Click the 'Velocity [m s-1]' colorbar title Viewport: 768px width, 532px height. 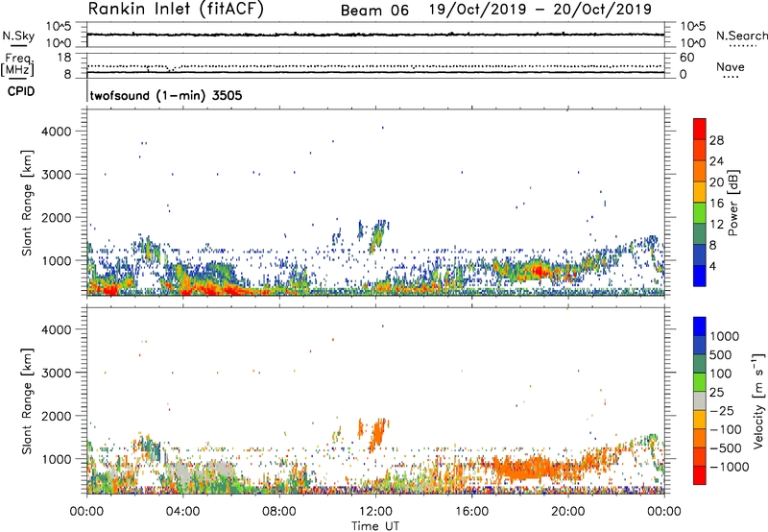click(758, 401)
